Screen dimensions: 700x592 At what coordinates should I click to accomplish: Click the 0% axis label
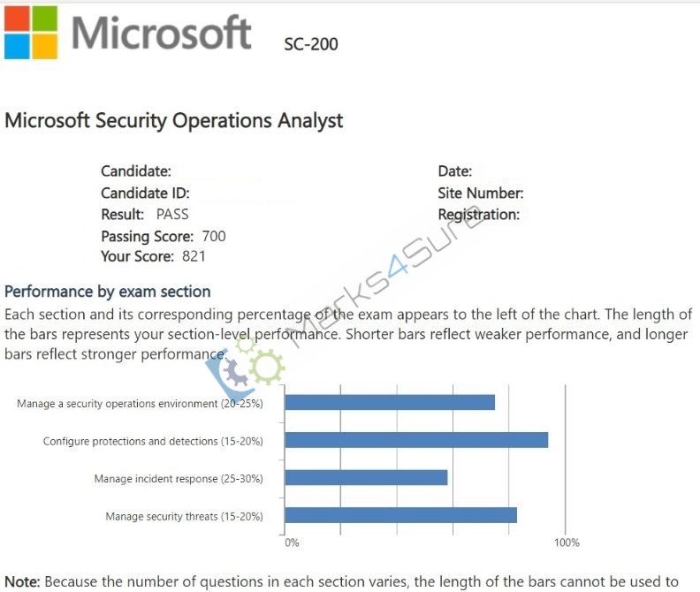(292, 543)
